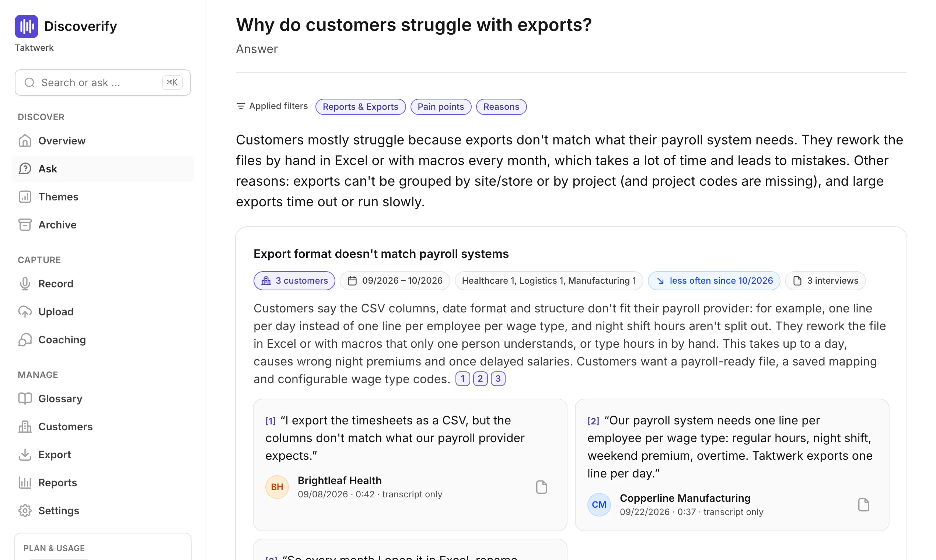Click the microphone Record icon in the sidebar

tap(25, 284)
